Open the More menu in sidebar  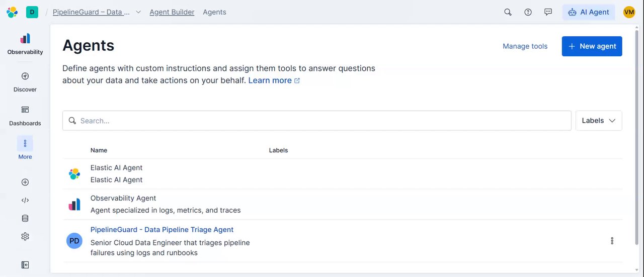[25, 148]
